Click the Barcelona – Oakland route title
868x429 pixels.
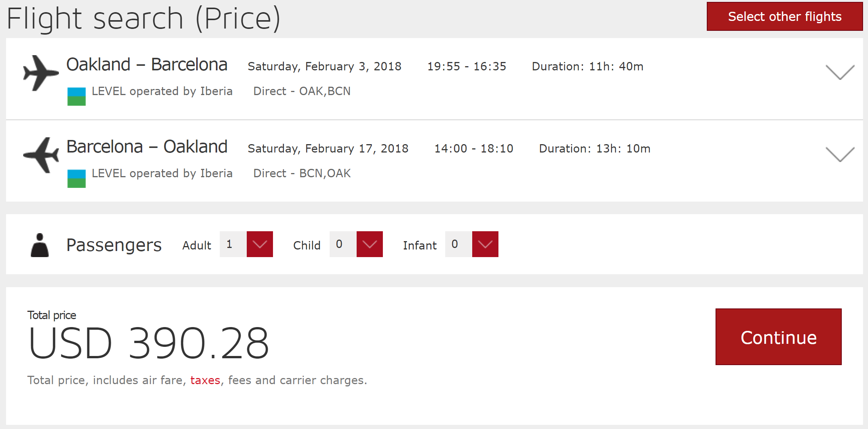pyautogui.click(x=147, y=147)
